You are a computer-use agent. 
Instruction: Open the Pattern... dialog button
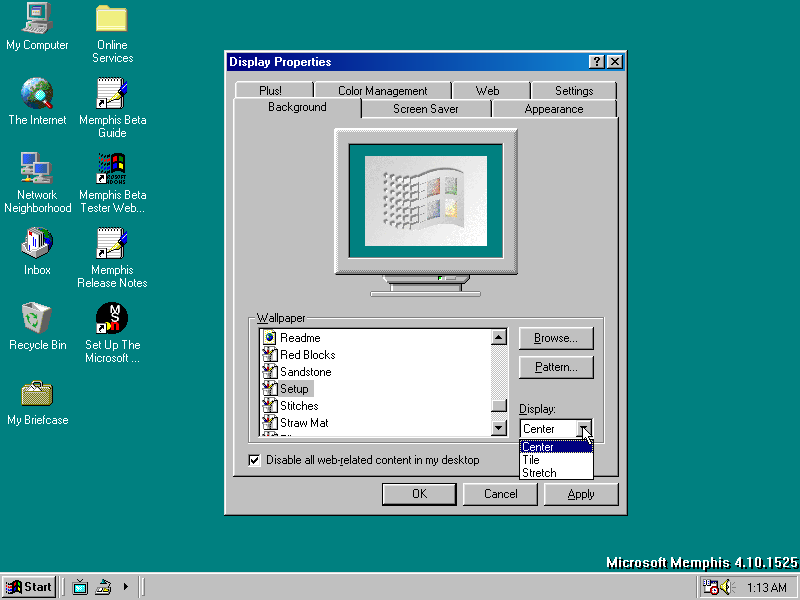(556, 367)
